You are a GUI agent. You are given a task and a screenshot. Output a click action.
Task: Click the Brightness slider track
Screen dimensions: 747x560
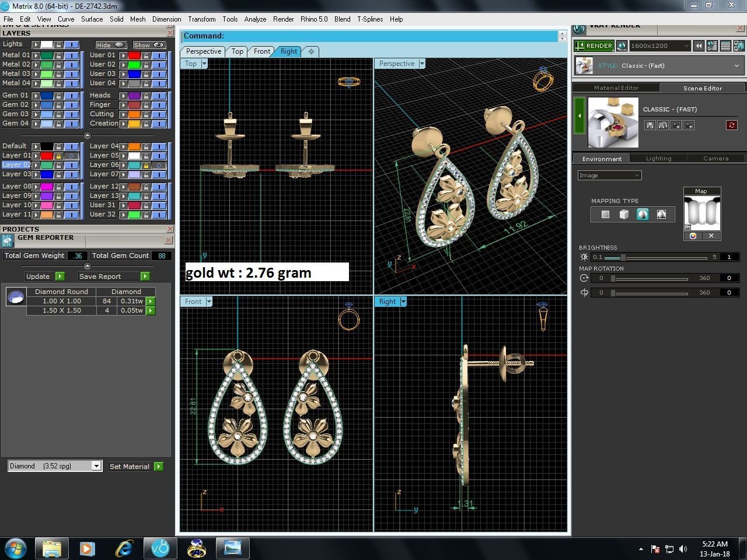(656, 257)
